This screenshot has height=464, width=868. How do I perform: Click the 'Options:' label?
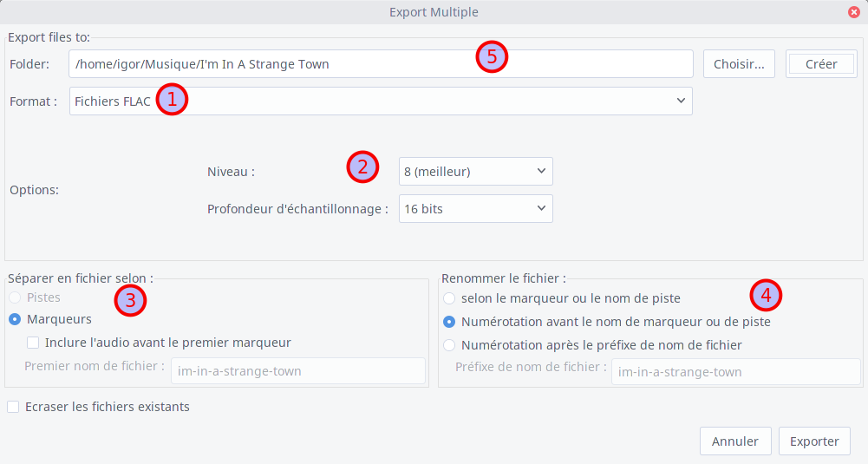point(35,190)
